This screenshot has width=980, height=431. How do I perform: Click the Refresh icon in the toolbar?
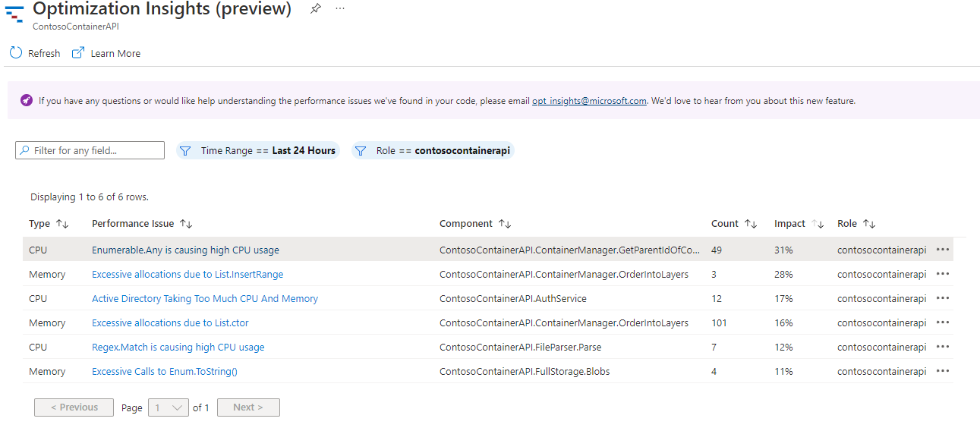[16, 53]
